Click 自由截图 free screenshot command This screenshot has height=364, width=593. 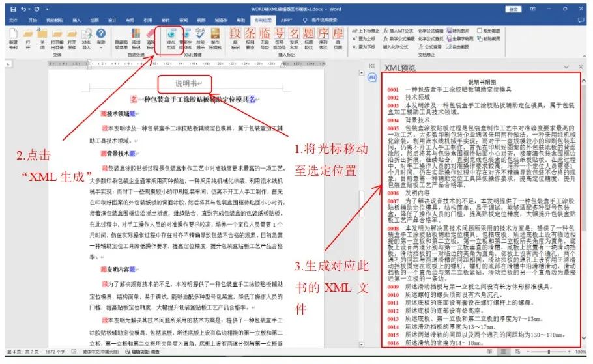(457, 47)
